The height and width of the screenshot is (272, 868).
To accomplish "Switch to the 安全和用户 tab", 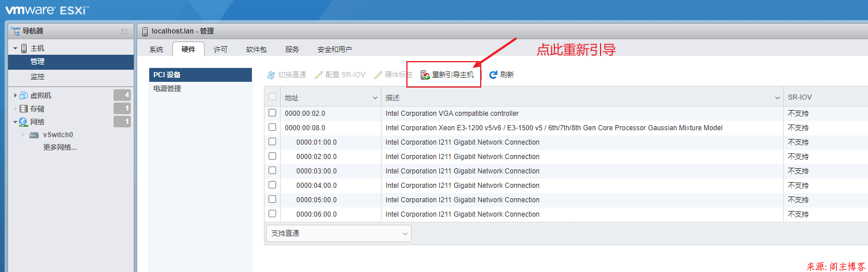I will click(x=335, y=50).
